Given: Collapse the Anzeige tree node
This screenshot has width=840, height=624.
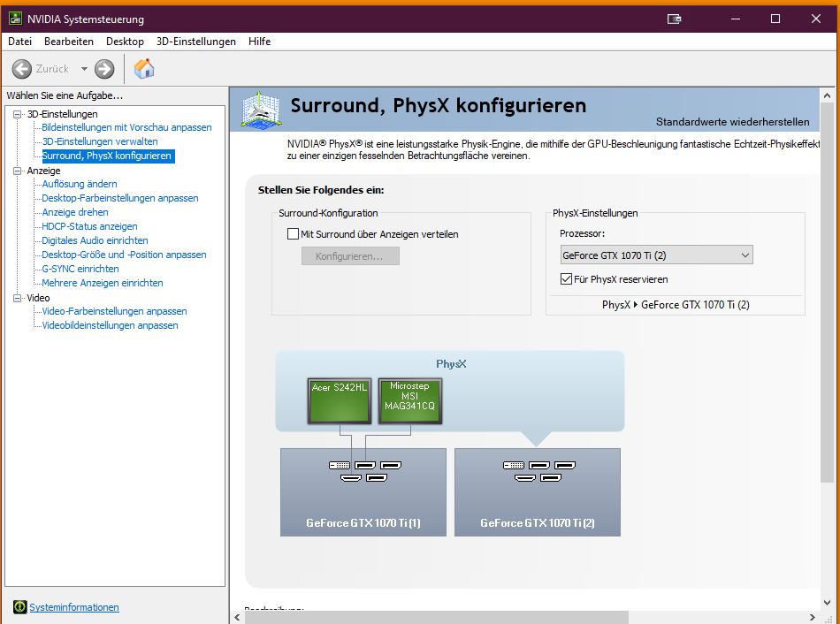Looking at the screenshot, I should click(x=18, y=171).
